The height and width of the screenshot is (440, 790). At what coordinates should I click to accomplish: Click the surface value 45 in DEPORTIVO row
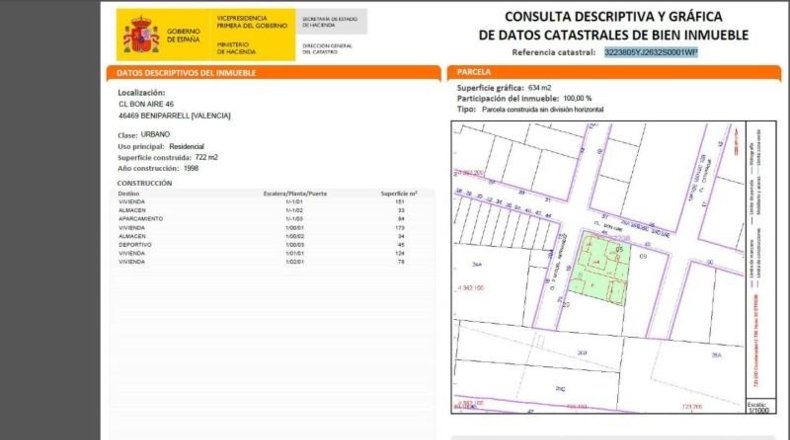(401, 245)
